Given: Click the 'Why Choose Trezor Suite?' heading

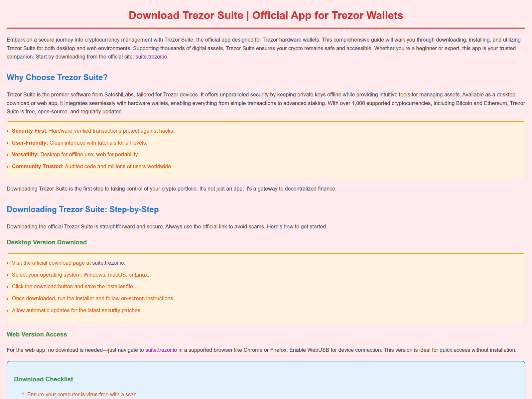Looking at the screenshot, I should pyautogui.click(x=57, y=77).
